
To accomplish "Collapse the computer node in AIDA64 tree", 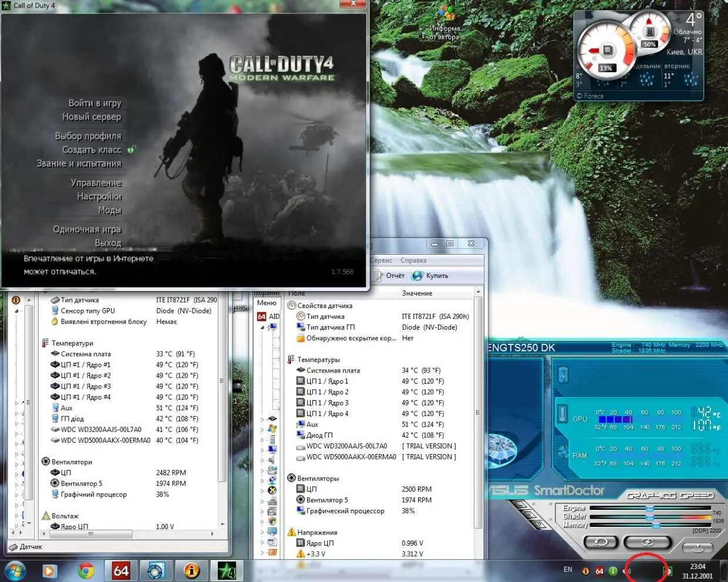I will (x=262, y=327).
